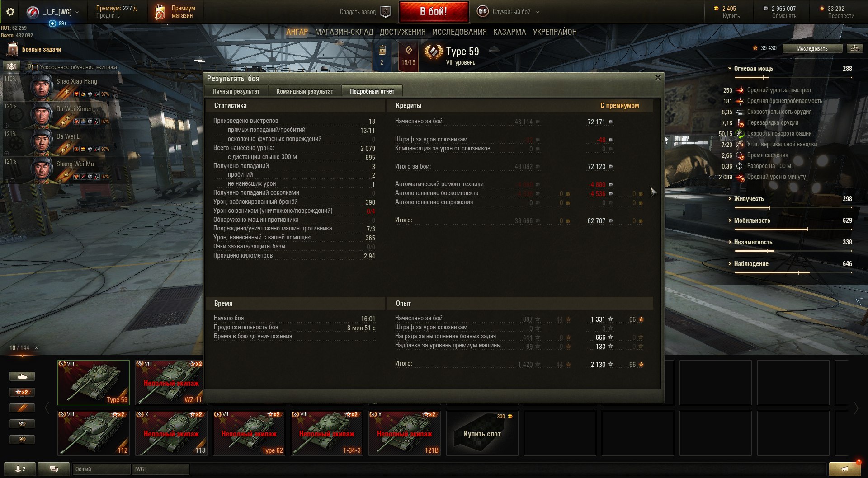The width and height of the screenshot is (868, 478).
Task: Click the notifications icon at bottom right
Action: coord(844,469)
